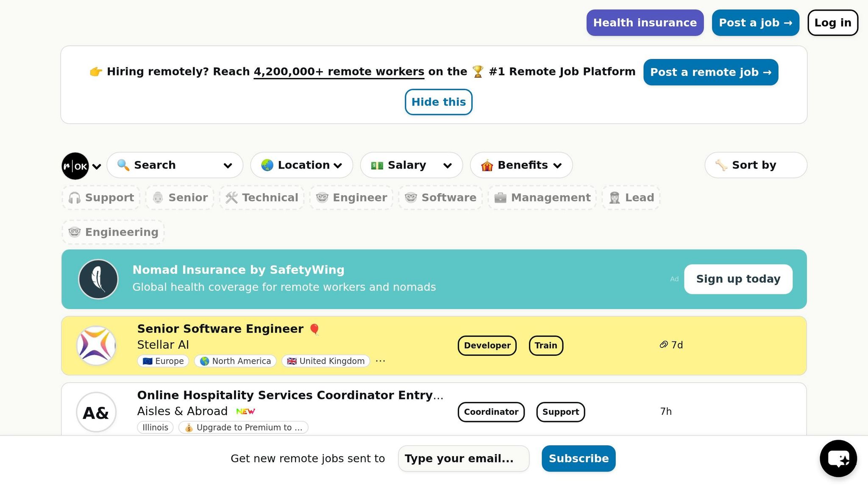Screen dimensions: 868x488
Task: Toggle the Support tag filter
Action: click(101, 198)
